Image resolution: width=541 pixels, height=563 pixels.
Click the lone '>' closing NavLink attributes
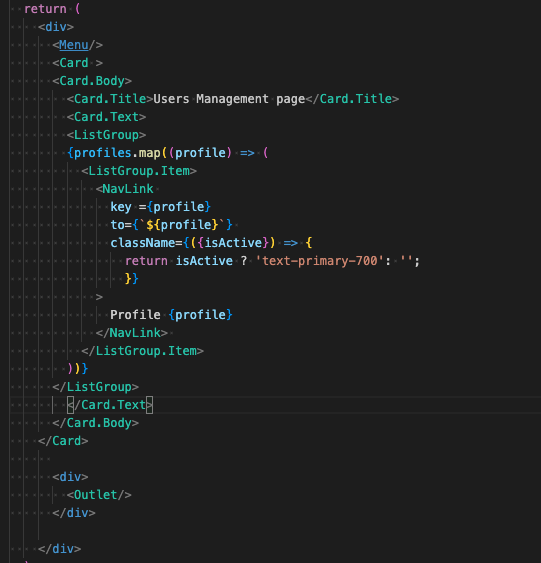click(99, 297)
